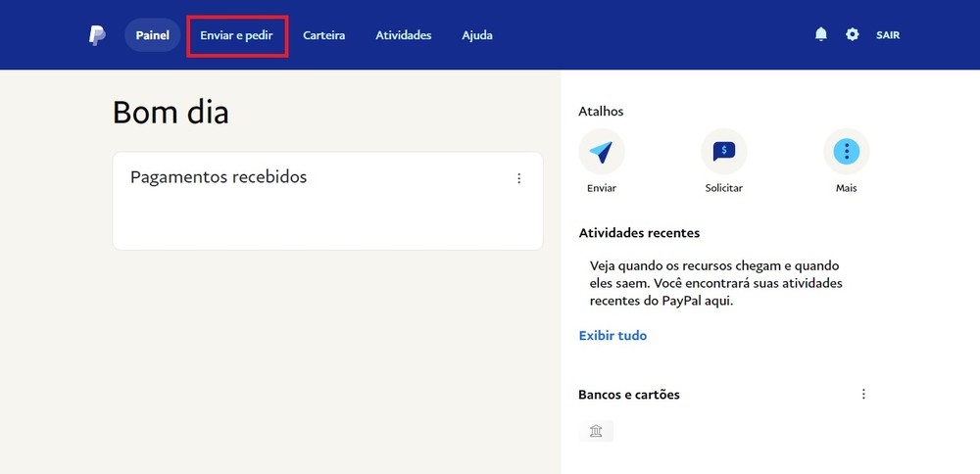Open the notifications bell
Image resolution: width=980 pixels, height=474 pixels.
tap(820, 35)
